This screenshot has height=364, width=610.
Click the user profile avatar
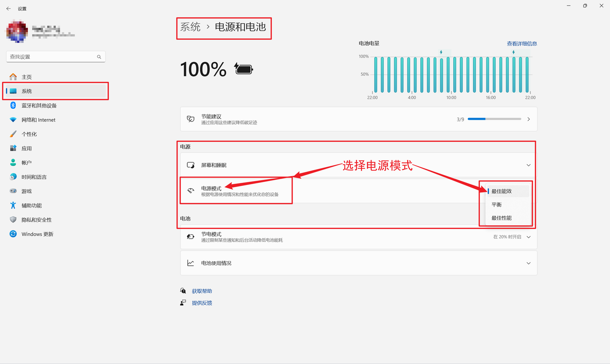point(17,31)
